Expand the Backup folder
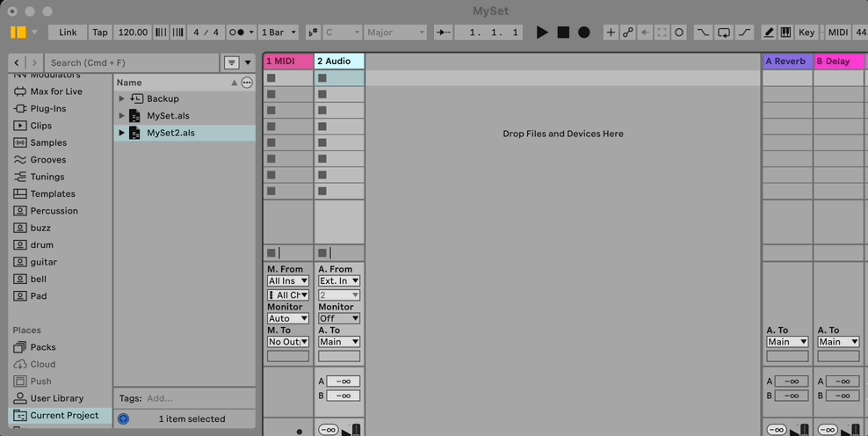This screenshot has width=868, height=436. tap(122, 98)
